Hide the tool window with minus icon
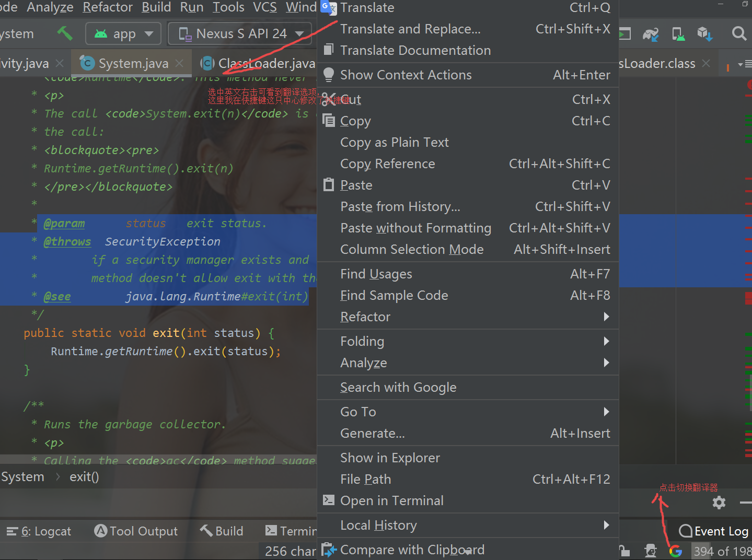Screen dimensions: 752x560 click(746, 503)
